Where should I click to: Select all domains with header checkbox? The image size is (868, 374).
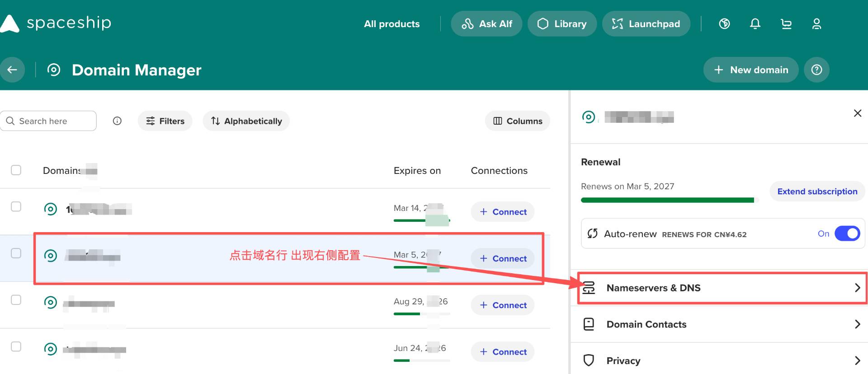(x=16, y=170)
